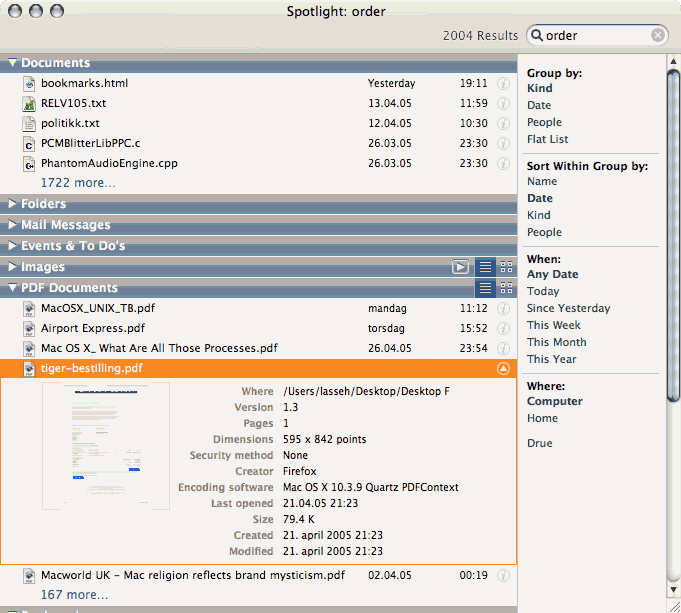Show info for bookmarks.html

coord(503,83)
